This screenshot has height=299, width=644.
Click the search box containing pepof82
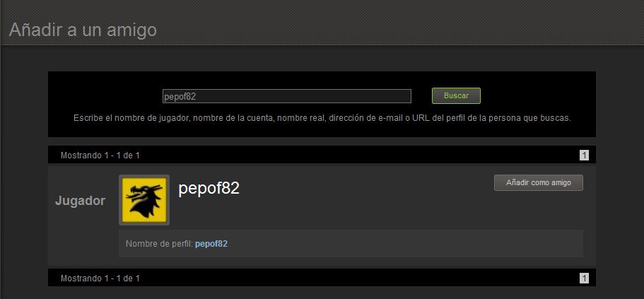point(287,96)
